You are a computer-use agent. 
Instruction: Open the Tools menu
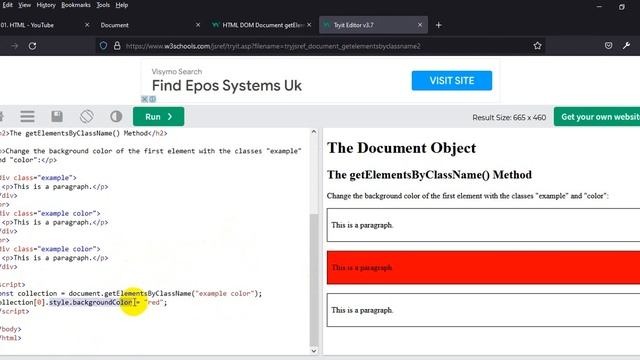click(103, 5)
